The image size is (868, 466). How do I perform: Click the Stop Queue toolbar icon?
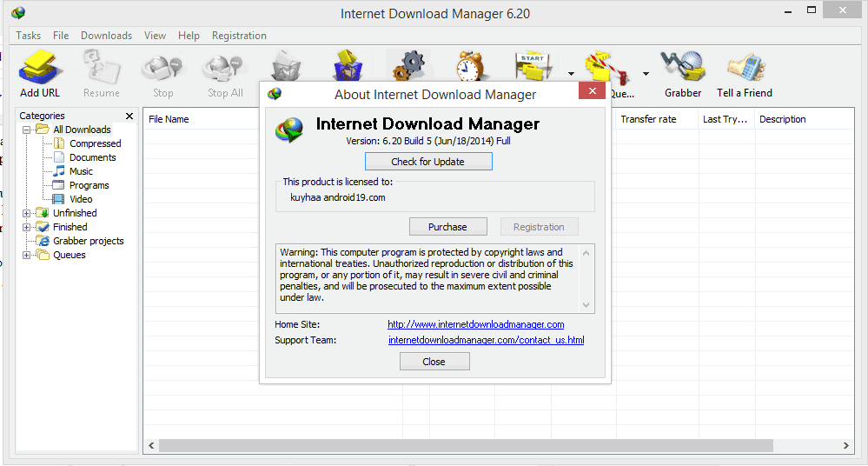607,68
